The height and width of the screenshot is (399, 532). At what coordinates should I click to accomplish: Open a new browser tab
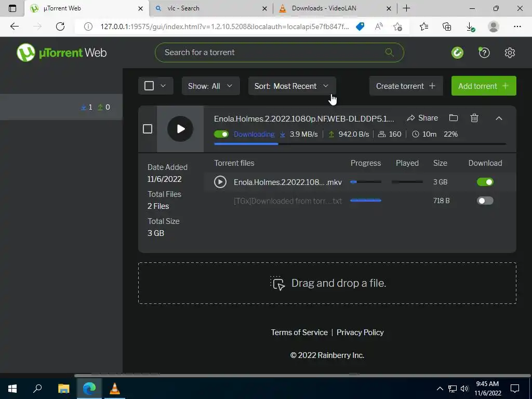pos(406,8)
